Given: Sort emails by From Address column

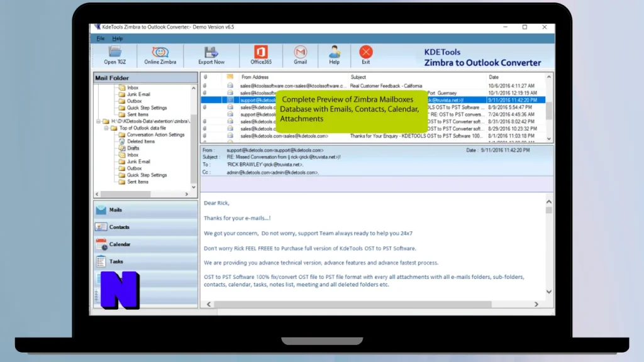Looking at the screenshot, I should pos(255,77).
